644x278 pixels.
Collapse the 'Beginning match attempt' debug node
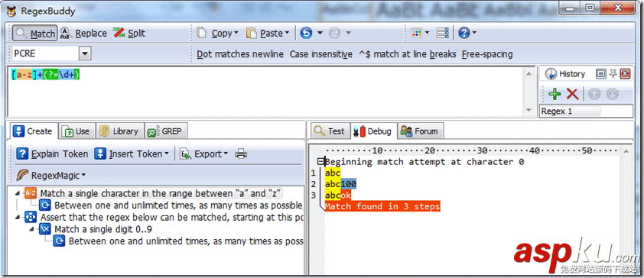321,162
